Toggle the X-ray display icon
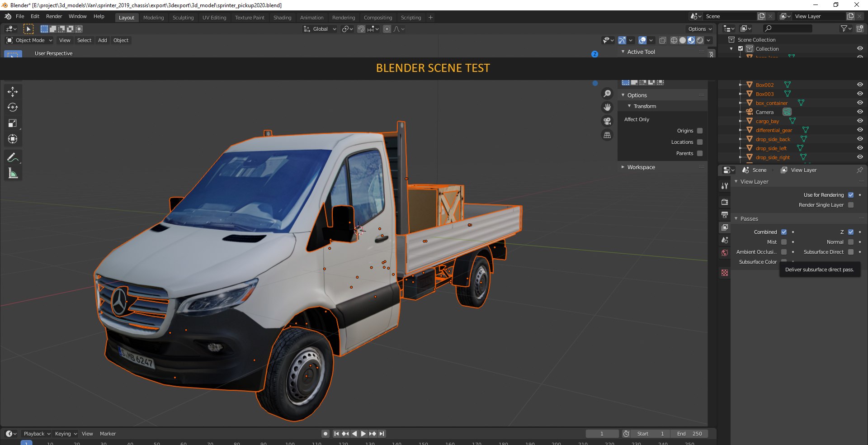Image resolution: width=868 pixels, height=445 pixels. point(662,40)
